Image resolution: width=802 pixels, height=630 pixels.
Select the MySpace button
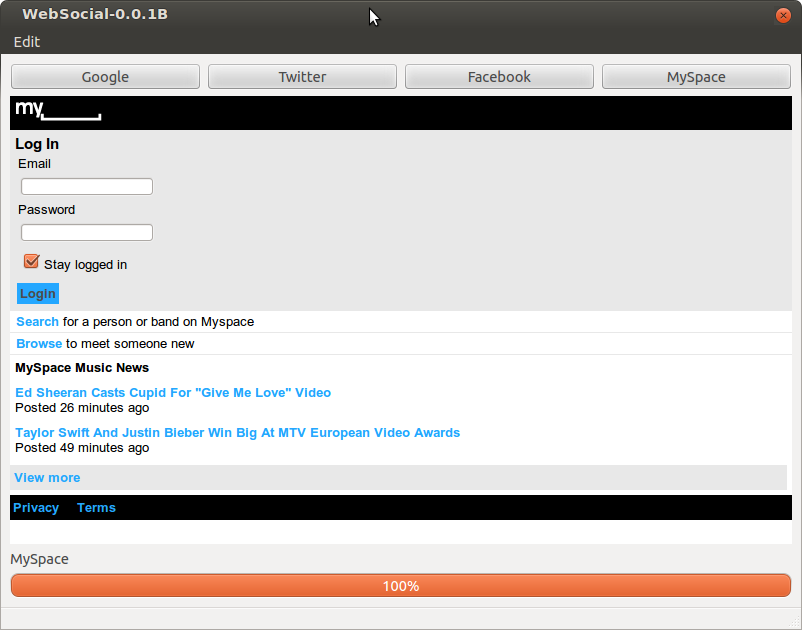coord(696,77)
